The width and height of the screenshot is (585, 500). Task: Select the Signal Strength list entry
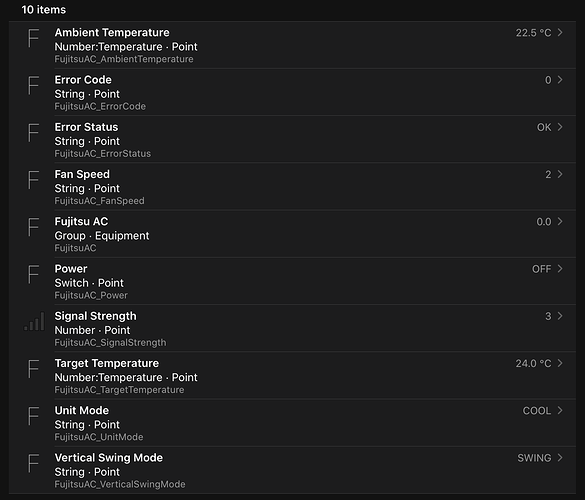coord(292,328)
